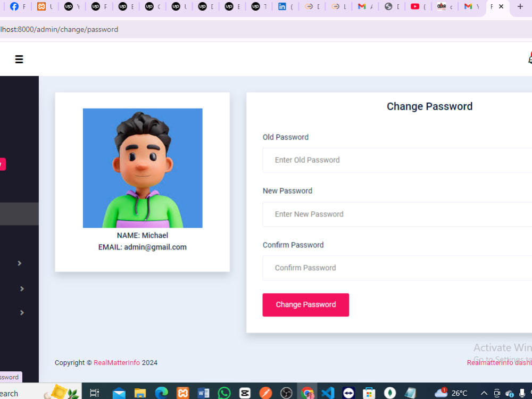Screen dimensions: 532x399
Task: Open CapCut from taskbar
Action: pyautogui.click(x=245, y=393)
